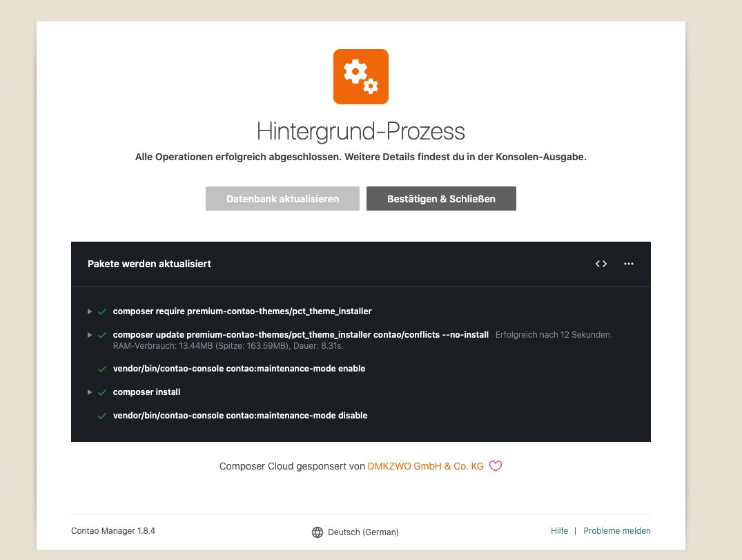Click the green checkmark beside composer install

[x=102, y=392]
